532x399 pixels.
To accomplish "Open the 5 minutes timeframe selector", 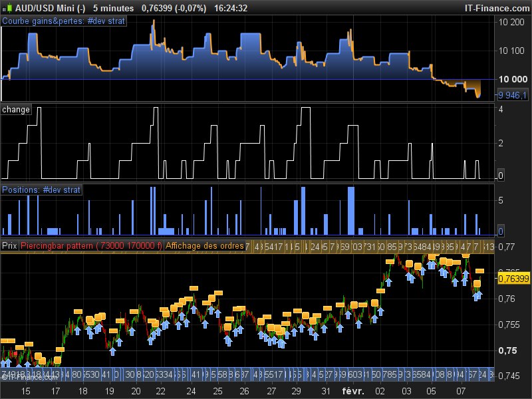I will pos(113,8).
